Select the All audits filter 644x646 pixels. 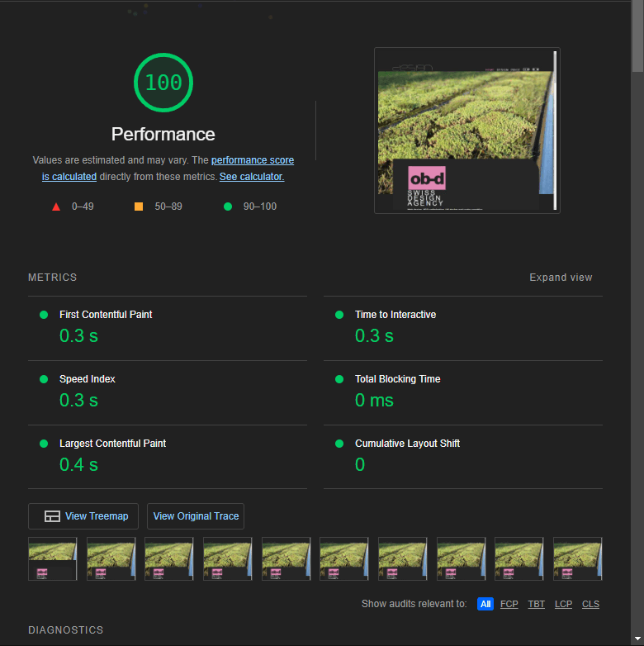pyautogui.click(x=485, y=604)
